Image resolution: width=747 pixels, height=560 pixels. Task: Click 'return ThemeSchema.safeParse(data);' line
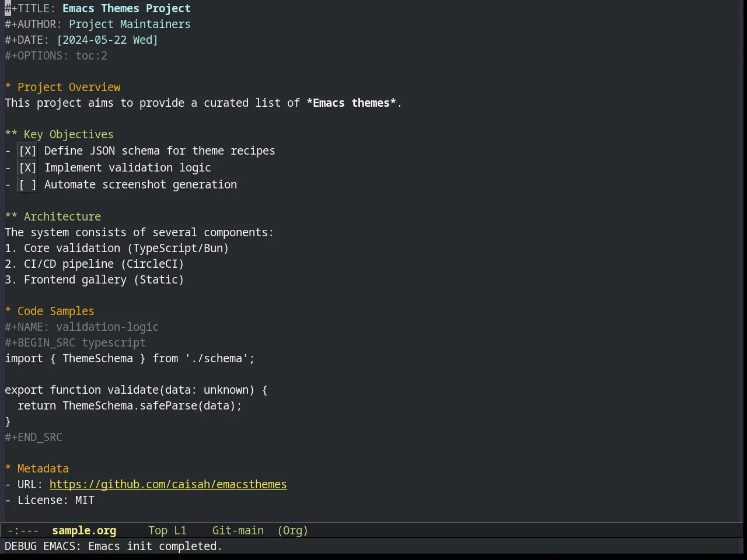[130, 405]
